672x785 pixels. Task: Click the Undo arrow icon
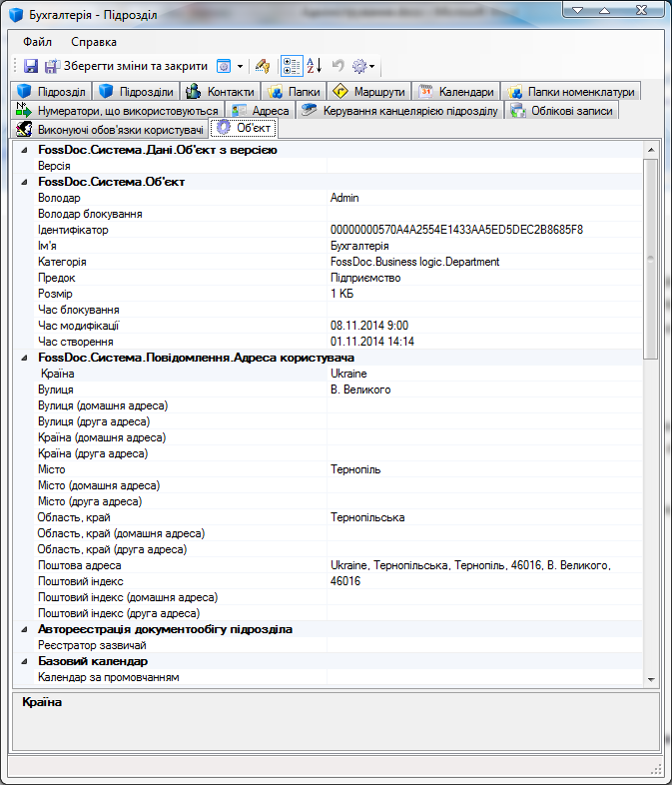(338, 66)
